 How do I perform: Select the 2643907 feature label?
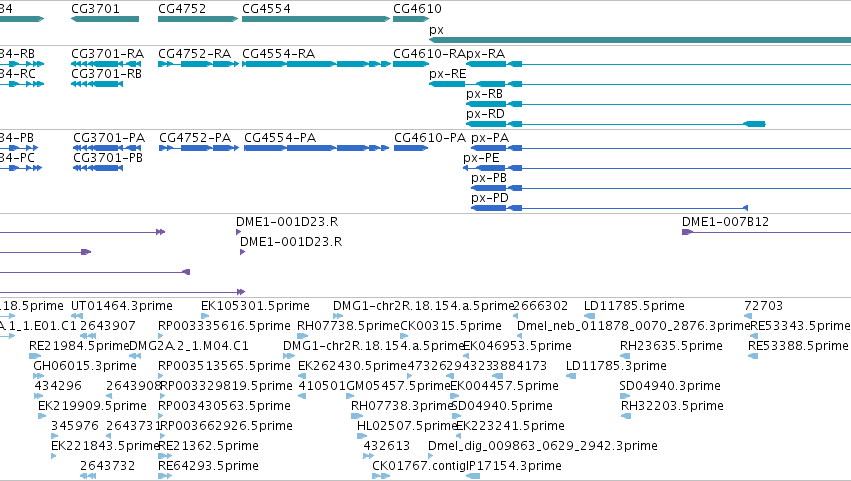[107, 326]
